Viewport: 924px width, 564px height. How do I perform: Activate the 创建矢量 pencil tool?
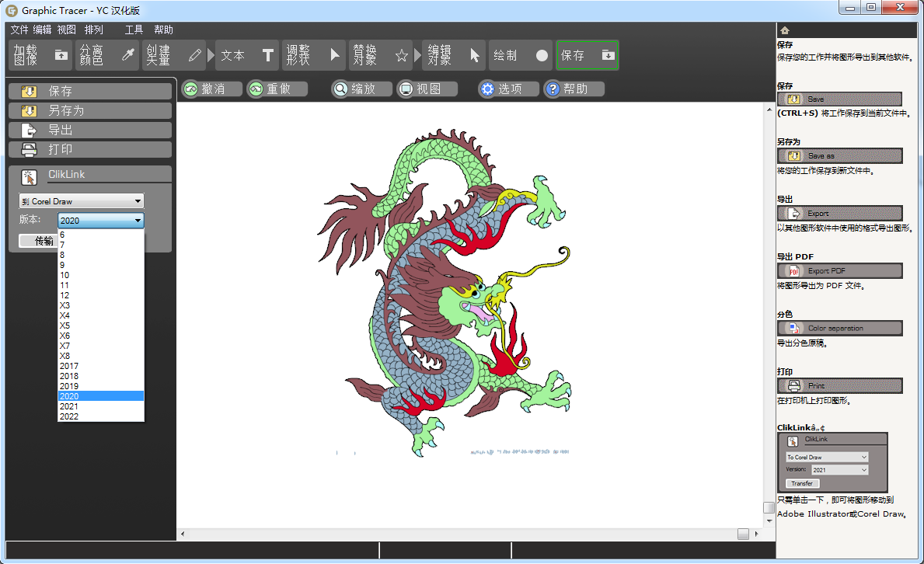coord(194,54)
